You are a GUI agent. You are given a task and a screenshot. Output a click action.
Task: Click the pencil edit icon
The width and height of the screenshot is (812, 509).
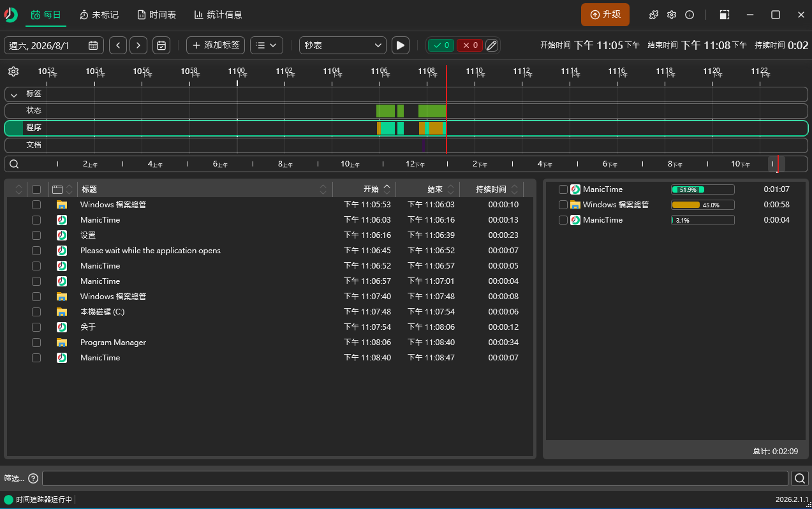point(492,45)
